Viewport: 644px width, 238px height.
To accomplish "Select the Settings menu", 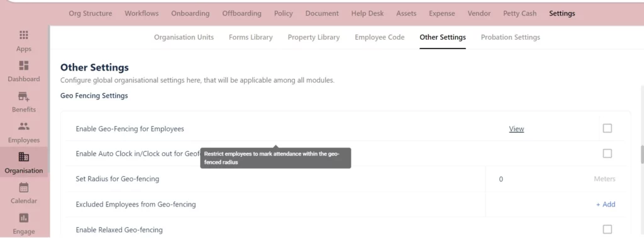I will tap(562, 13).
